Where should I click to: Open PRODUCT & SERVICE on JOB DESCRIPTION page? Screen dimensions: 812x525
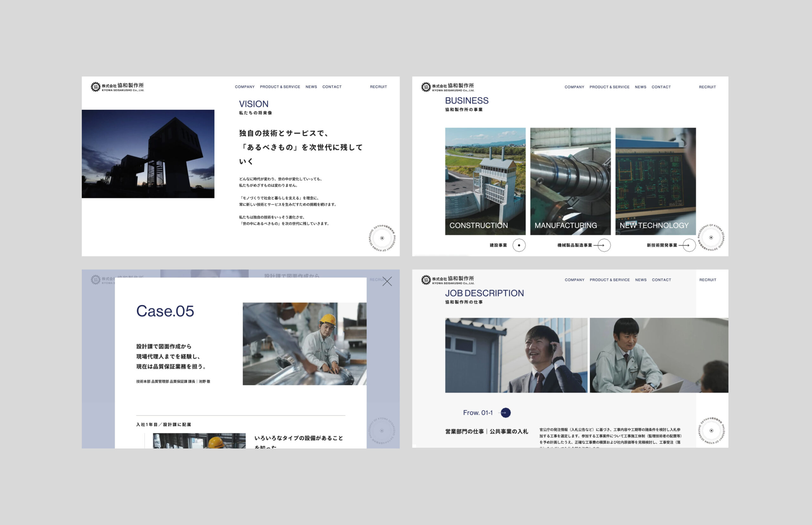coord(610,280)
